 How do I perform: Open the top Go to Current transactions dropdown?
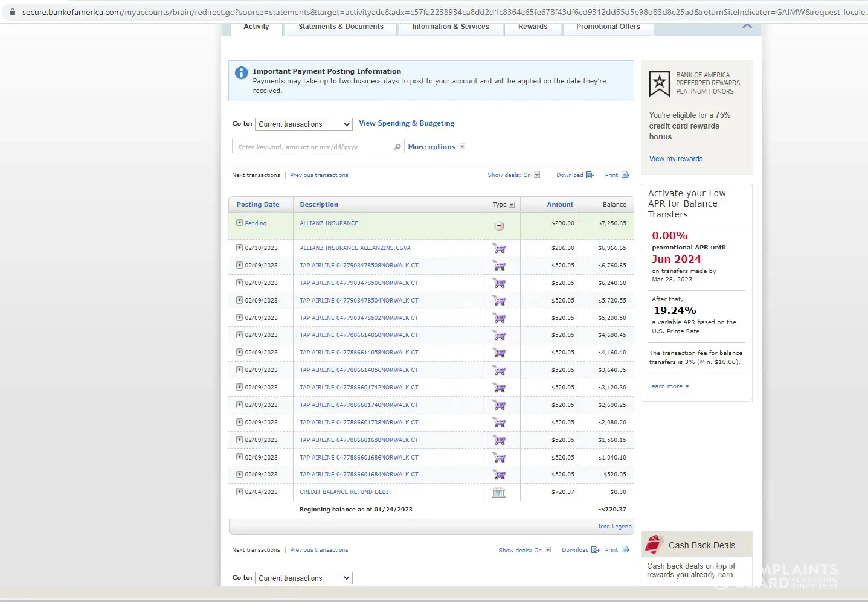point(304,124)
